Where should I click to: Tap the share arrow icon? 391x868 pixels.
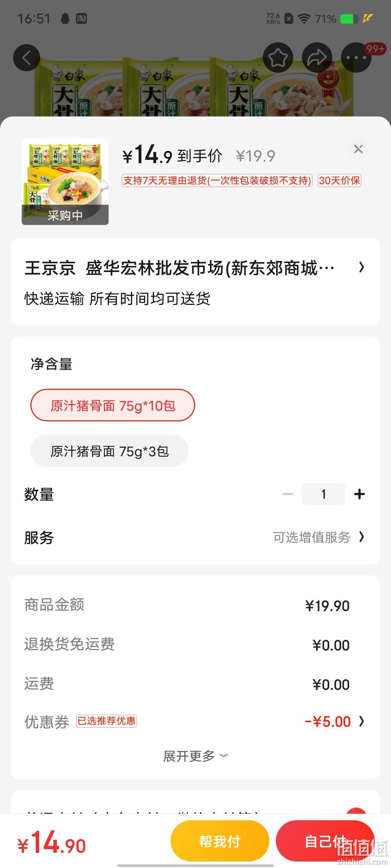coord(317,58)
